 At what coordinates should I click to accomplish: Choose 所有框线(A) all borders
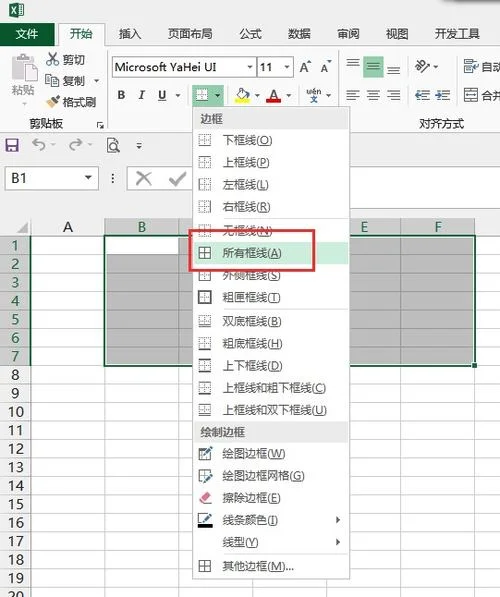(x=271, y=253)
